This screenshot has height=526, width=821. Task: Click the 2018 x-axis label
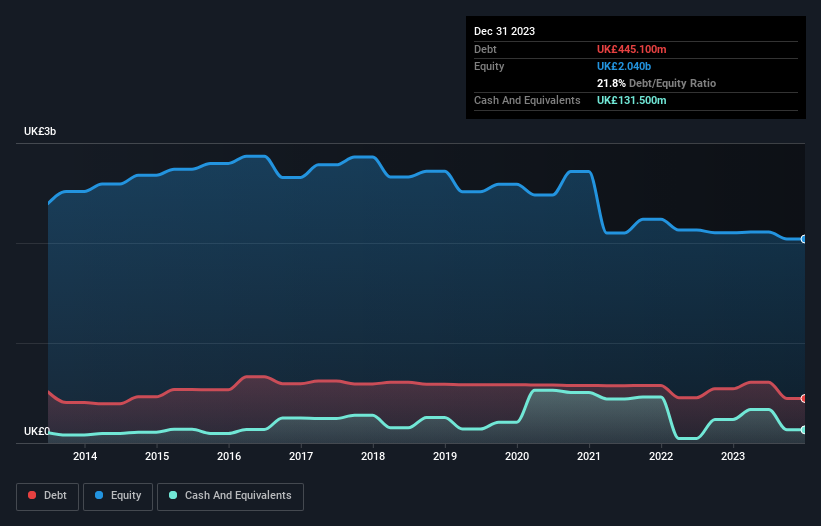click(x=373, y=456)
